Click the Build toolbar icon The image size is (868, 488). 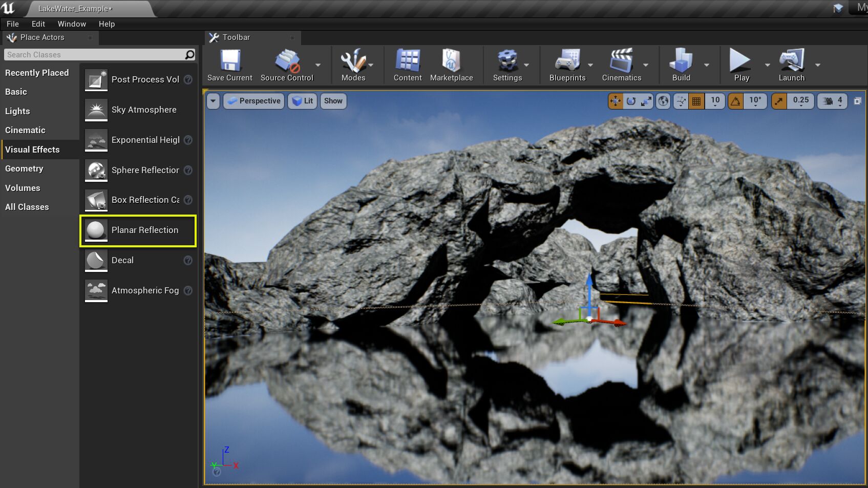point(681,64)
